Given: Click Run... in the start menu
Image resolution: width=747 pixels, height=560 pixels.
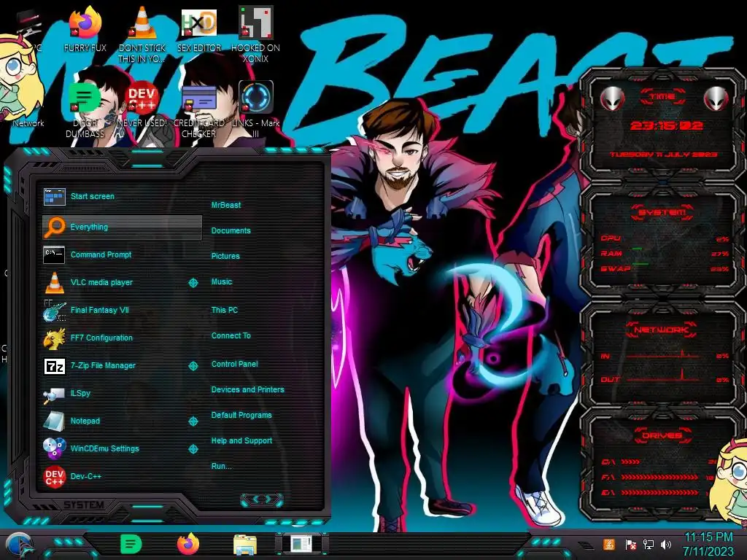Looking at the screenshot, I should pos(222,466).
